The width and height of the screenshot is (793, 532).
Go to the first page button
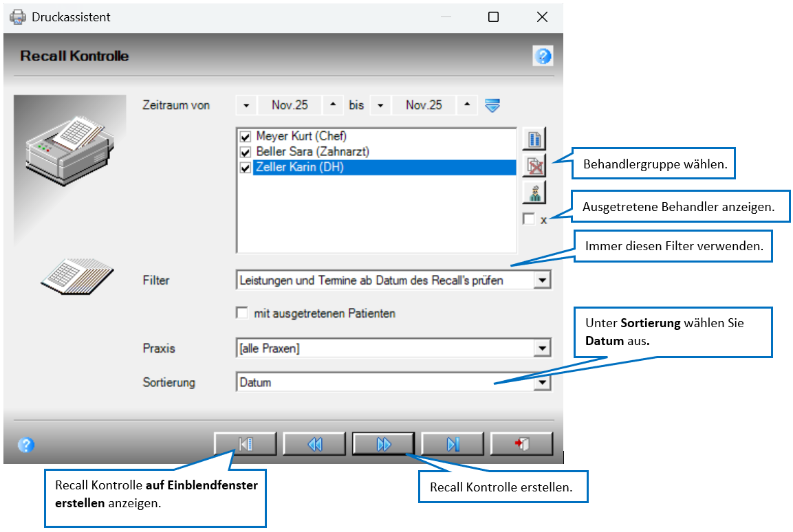coord(246,444)
